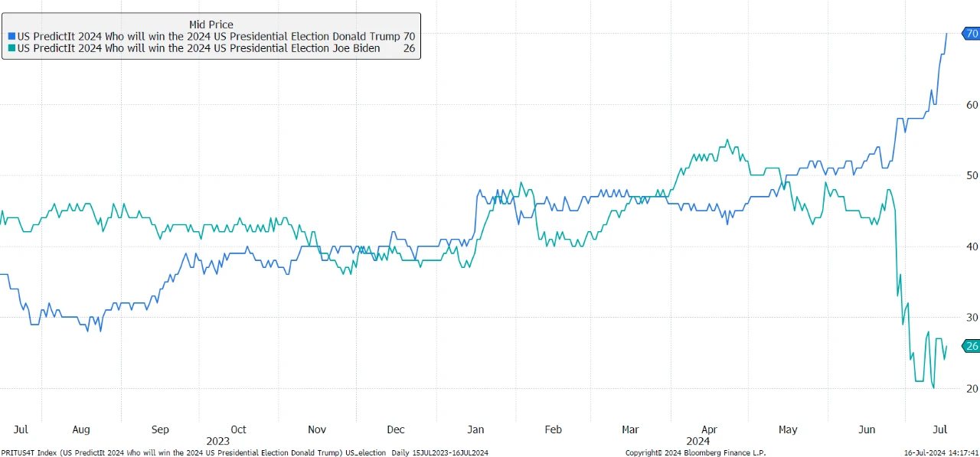Click the 30 y-axis label
The width and height of the screenshot is (980, 457).
(972, 317)
